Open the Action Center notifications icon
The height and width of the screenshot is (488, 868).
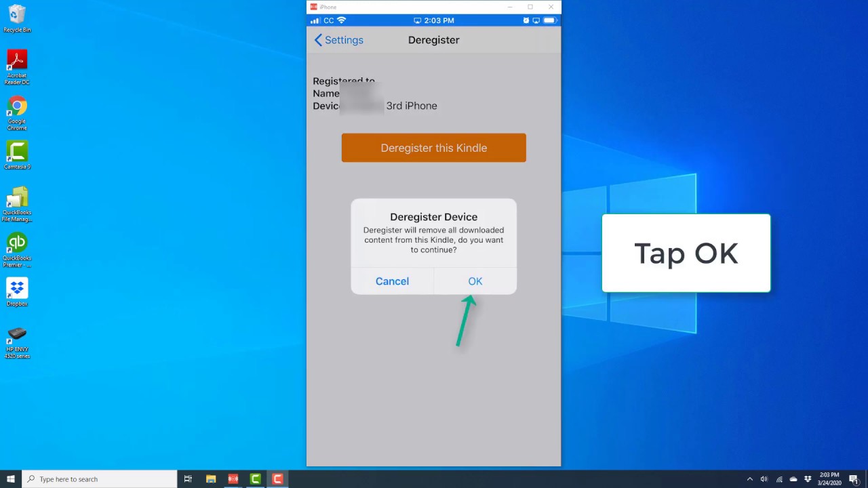854,479
